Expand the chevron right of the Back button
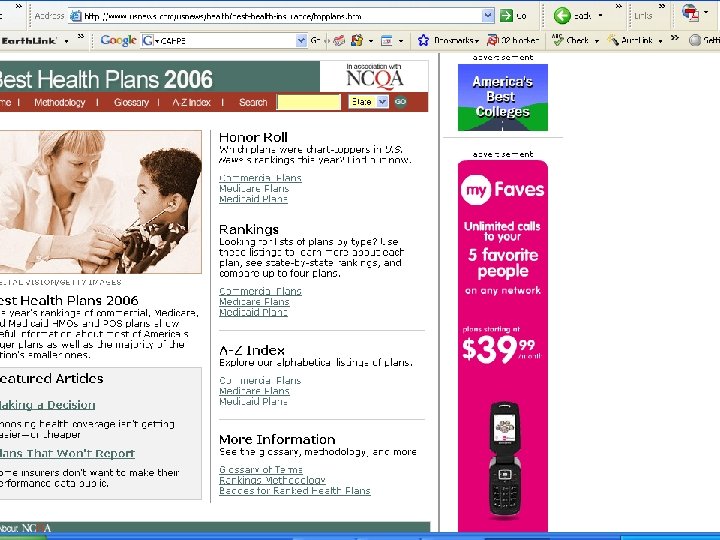This screenshot has height=540, width=720. (x=619, y=6)
